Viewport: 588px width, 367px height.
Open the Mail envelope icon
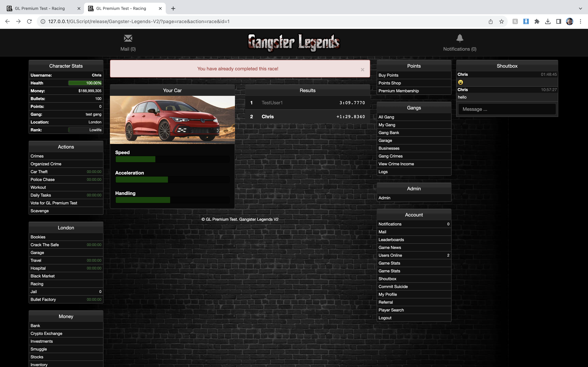(x=128, y=38)
